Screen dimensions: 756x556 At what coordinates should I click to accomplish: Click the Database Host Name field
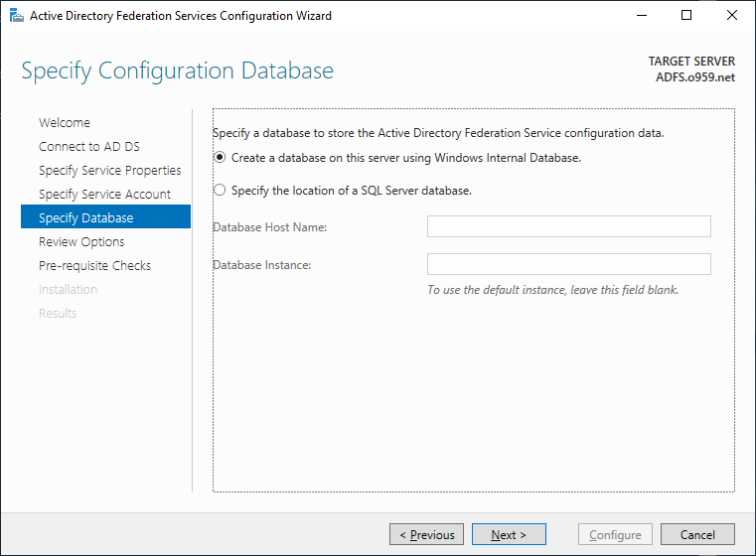coord(569,226)
